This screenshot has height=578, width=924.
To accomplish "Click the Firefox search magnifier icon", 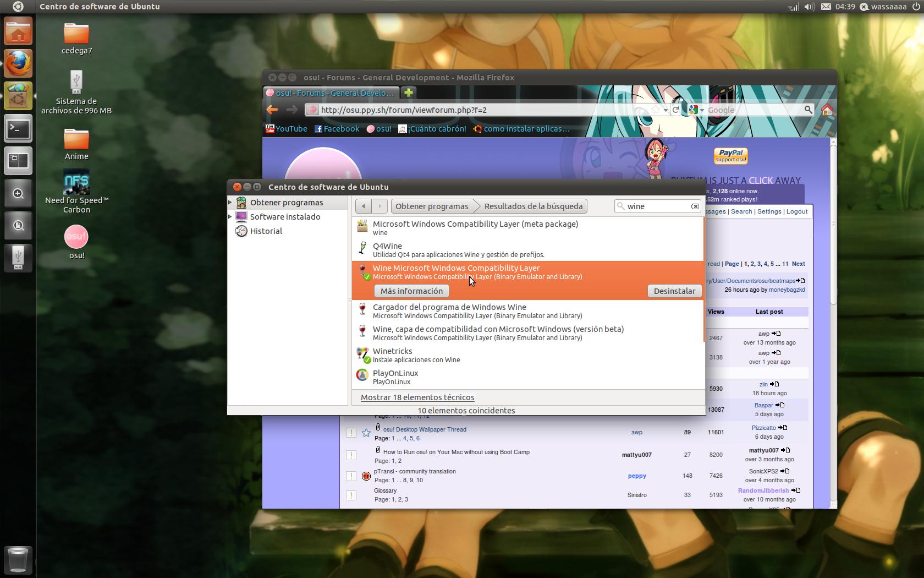I will tap(808, 110).
